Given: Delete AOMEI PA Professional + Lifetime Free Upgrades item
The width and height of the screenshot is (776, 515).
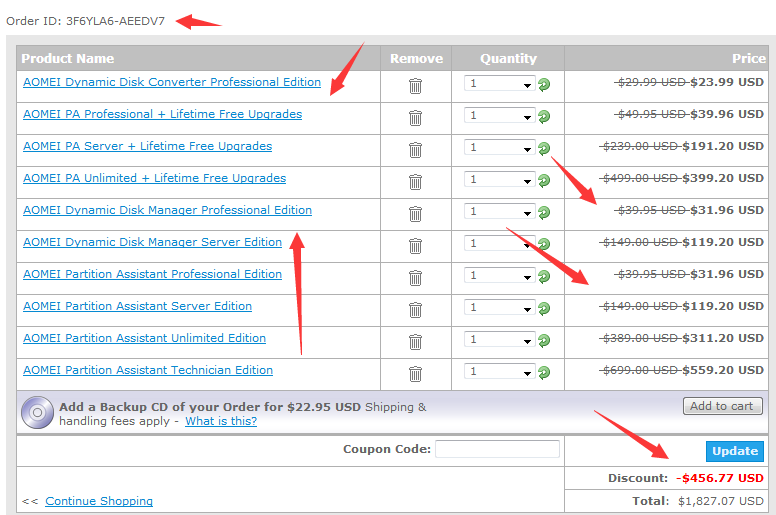Looking at the screenshot, I should (x=415, y=118).
